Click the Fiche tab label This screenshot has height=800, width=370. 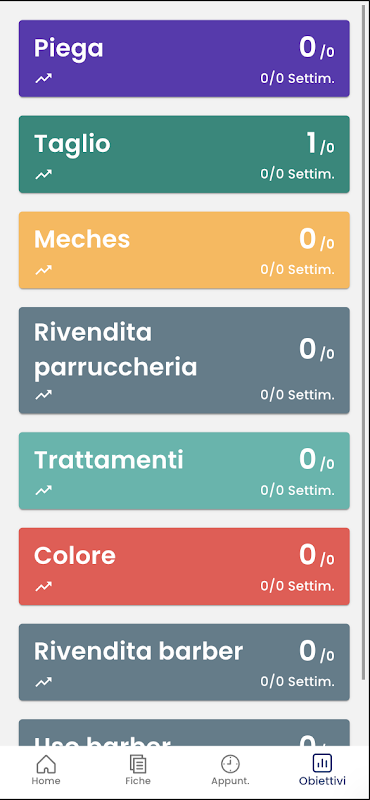point(138,781)
